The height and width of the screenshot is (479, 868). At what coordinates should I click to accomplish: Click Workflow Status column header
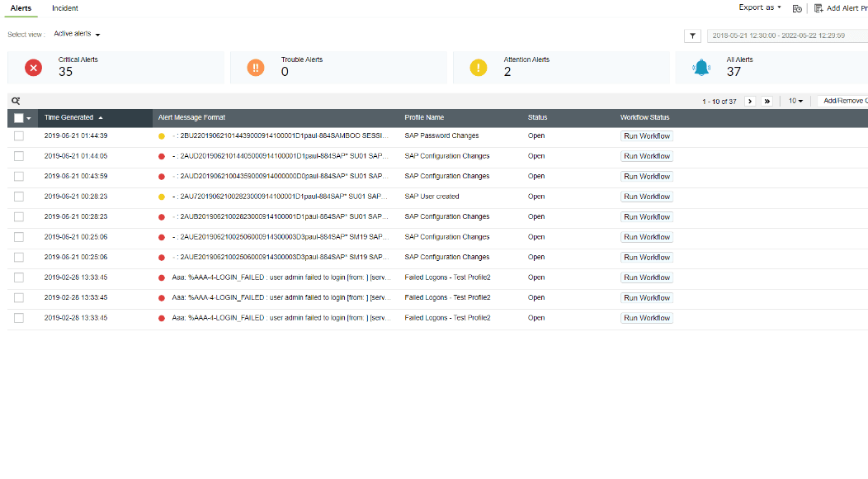point(644,117)
